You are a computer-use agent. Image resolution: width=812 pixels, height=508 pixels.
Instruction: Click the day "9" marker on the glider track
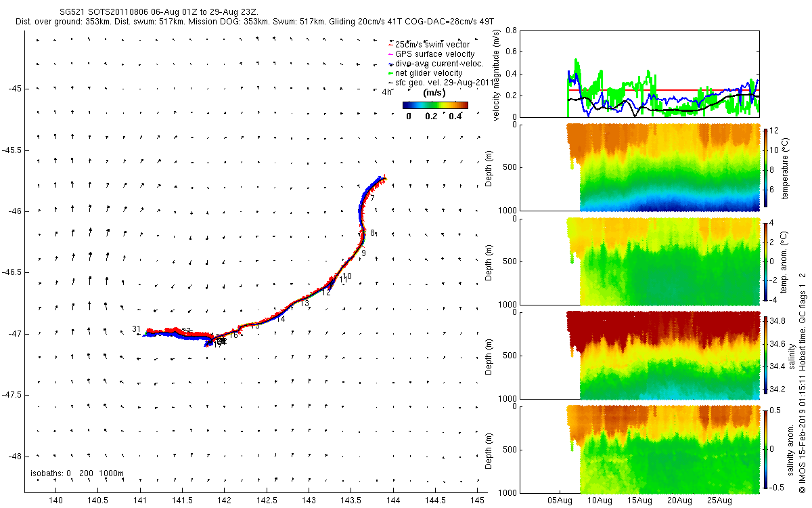point(363,253)
